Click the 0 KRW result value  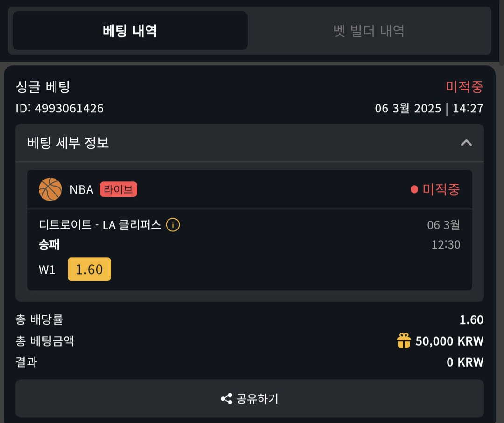pos(465,362)
